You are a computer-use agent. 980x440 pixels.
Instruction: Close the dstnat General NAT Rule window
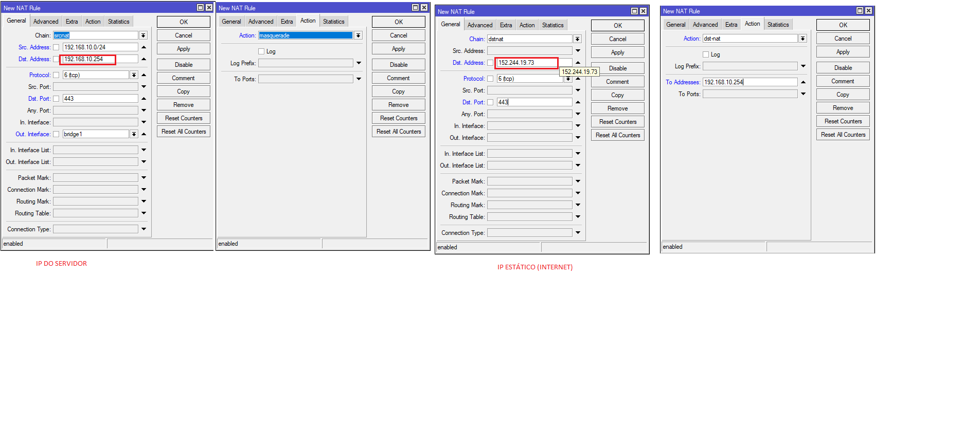point(643,11)
